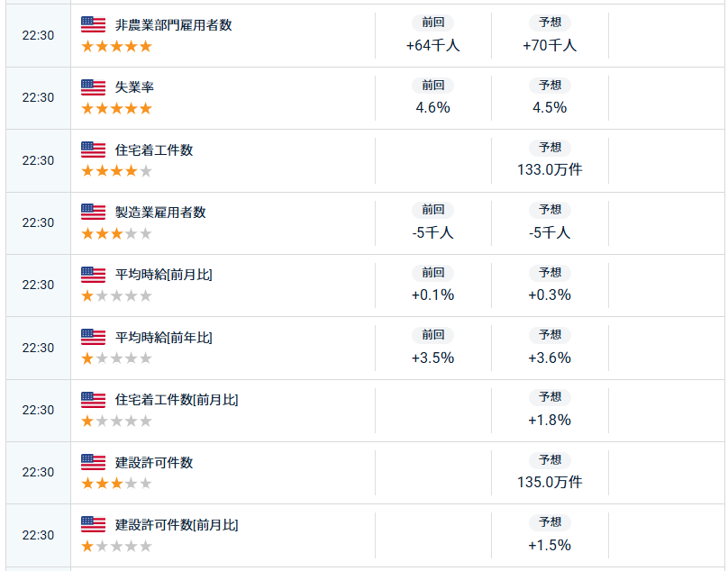The width and height of the screenshot is (728, 571).
Task: Click US flag icon next to 失業率
Action: [x=93, y=87]
